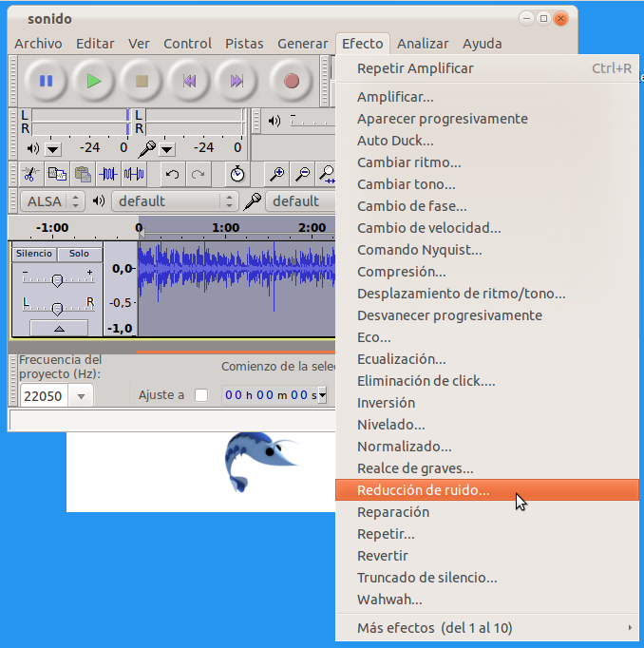Open the Ver menu
The width and height of the screenshot is (644, 648).
(139, 44)
